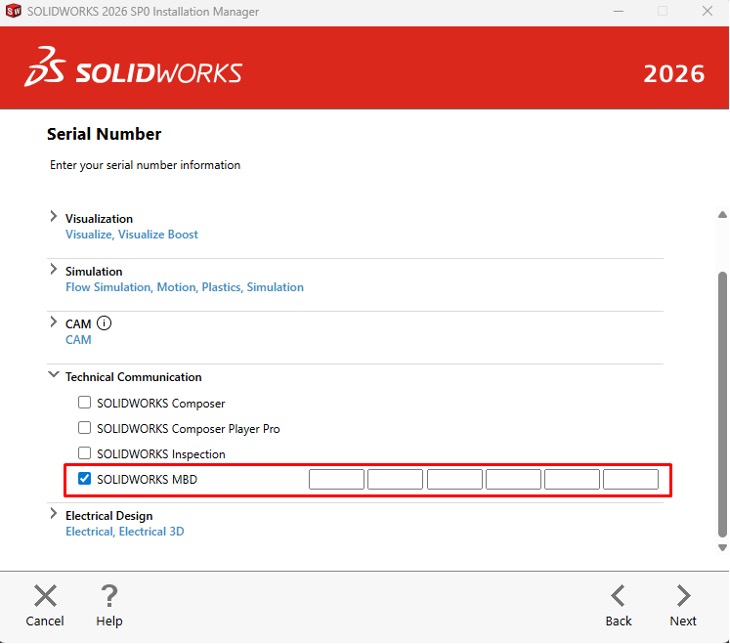Click the Technical Communication heading text
The width and height of the screenshot is (730, 644).
133,377
